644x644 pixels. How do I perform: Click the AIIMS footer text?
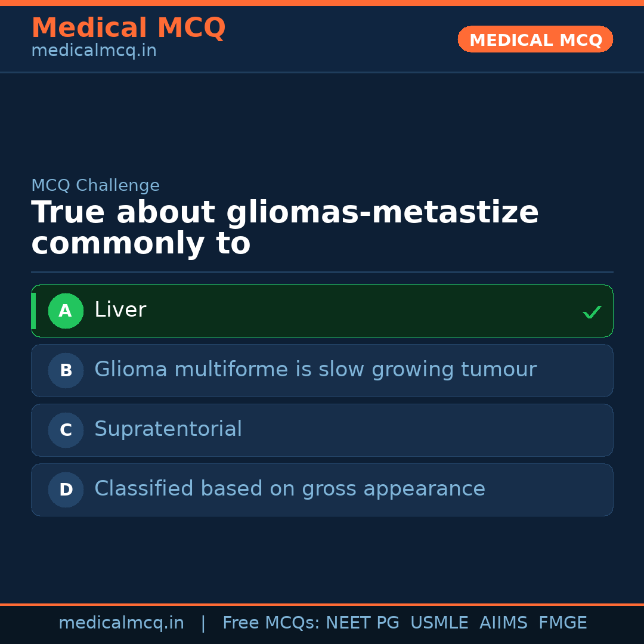pyautogui.click(x=503, y=623)
